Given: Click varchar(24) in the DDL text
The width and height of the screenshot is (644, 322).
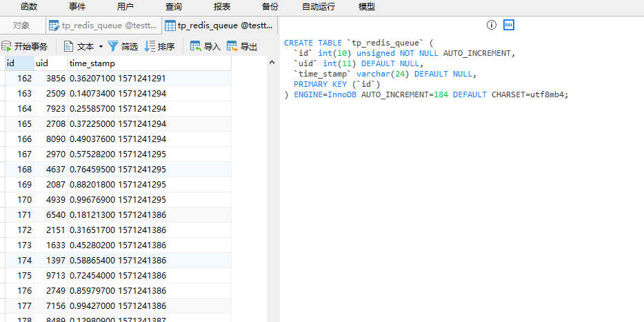Looking at the screenshot, I should point(383,74).
